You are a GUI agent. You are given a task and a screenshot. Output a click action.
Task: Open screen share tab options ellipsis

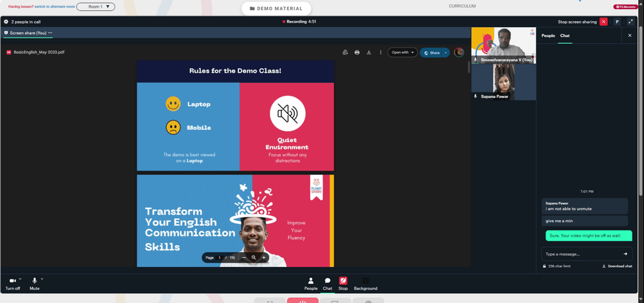tap(50, 33)
